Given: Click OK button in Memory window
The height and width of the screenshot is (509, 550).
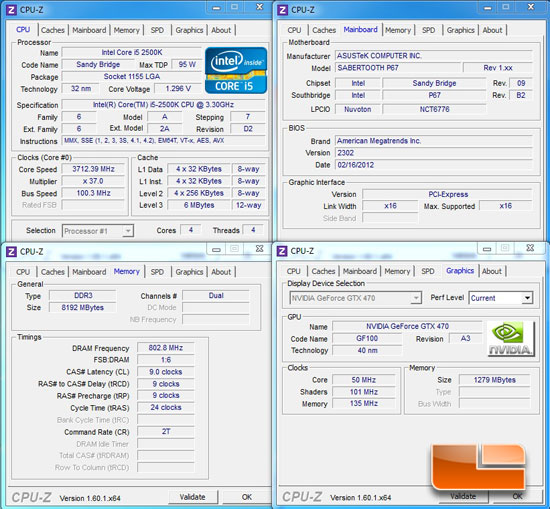Looking at the screenshot, I should 247,497.
